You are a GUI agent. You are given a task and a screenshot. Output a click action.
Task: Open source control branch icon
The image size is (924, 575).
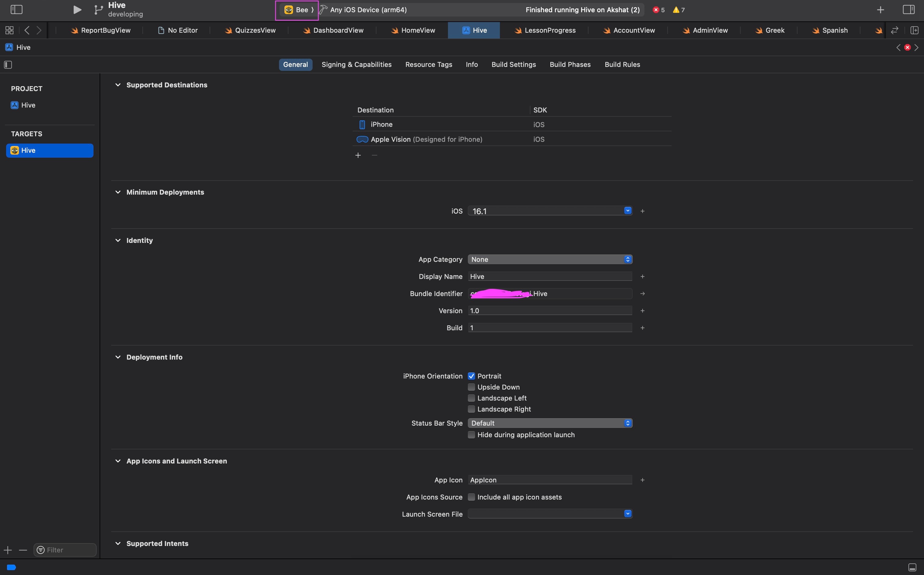(x=98, y=9)
